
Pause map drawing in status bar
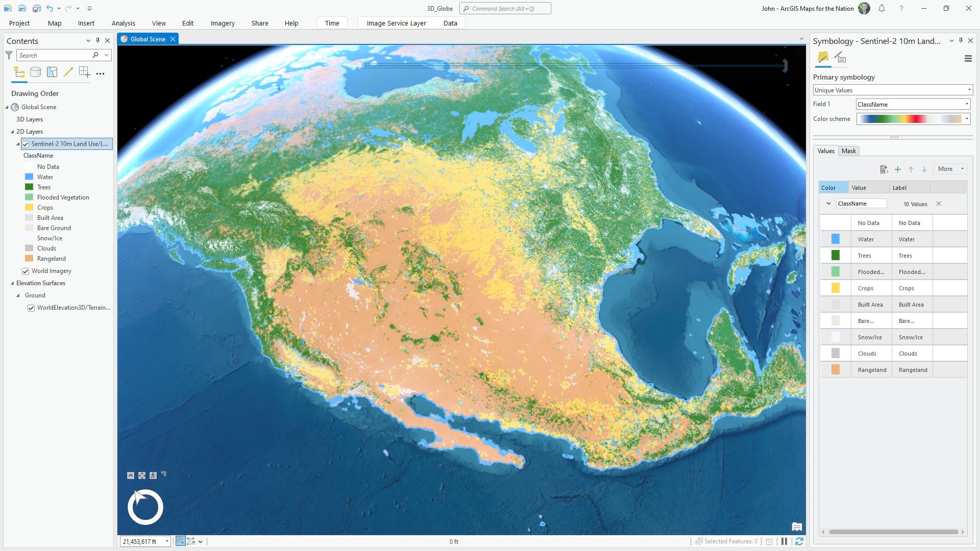coord(785,541)
